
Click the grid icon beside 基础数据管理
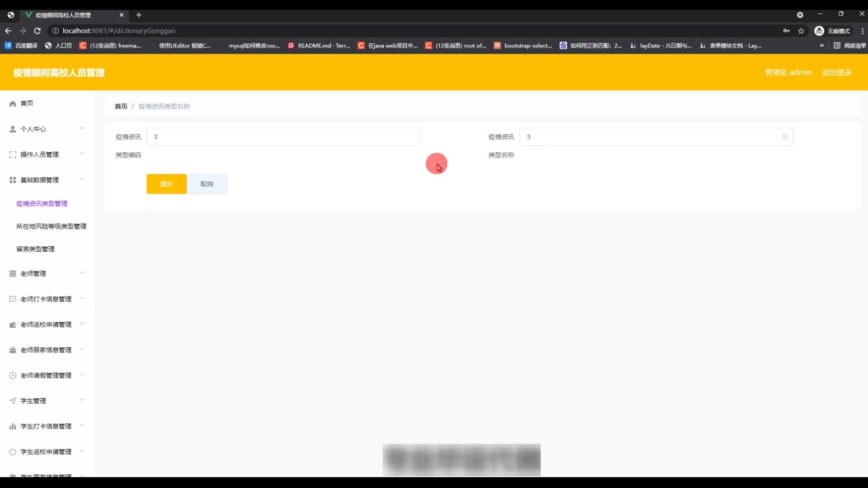(13, 180)
